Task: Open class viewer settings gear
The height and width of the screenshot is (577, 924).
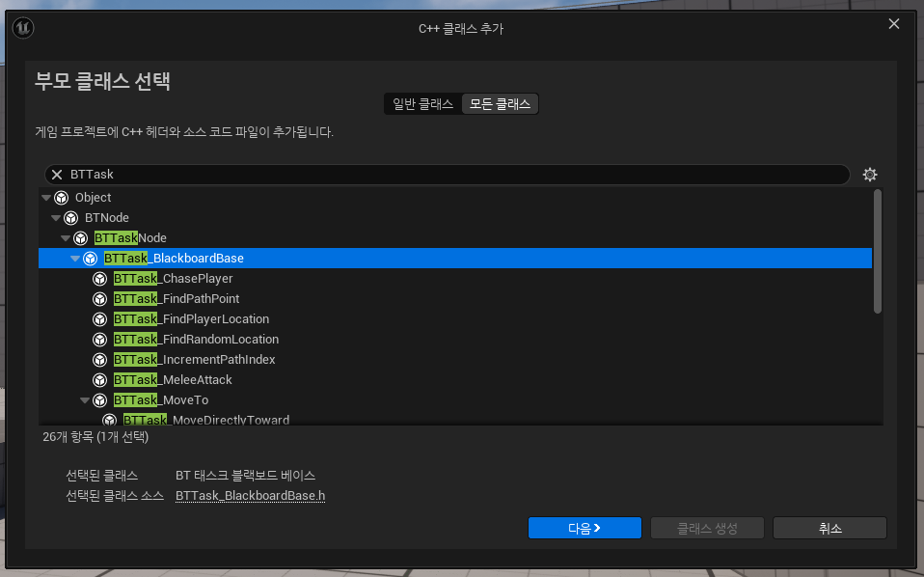Action: [x=870, y=175]
